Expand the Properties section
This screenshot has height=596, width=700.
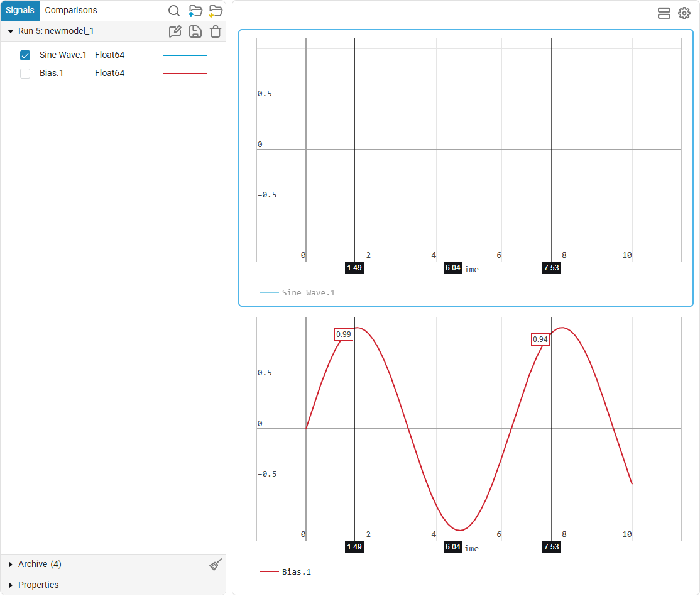click(10, 585)
